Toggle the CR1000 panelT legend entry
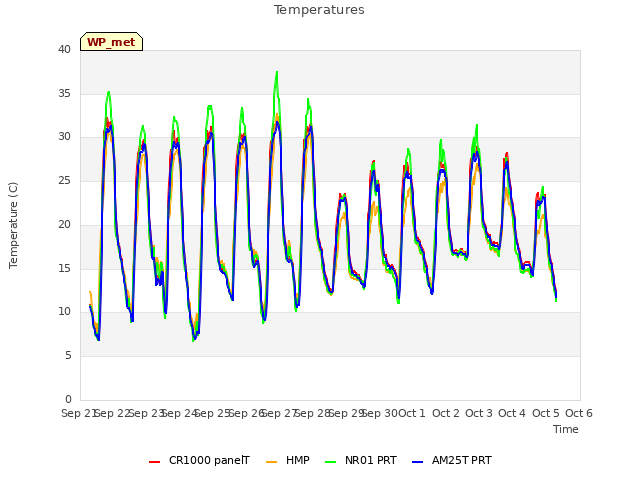The height and width of the screenshot is (480, 640). [199, 460]
